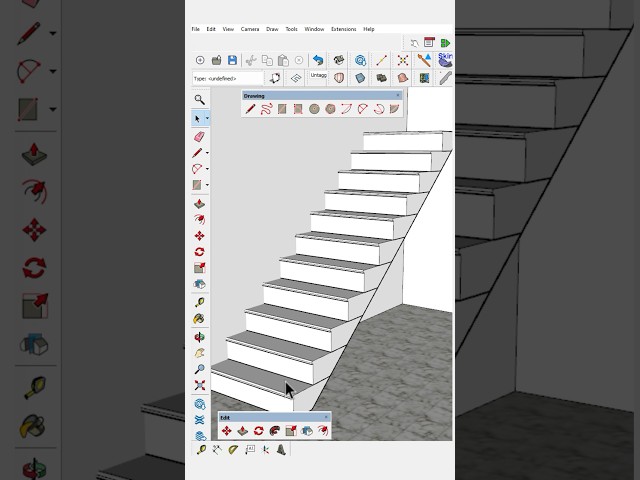This screenshot has height=480, width=640.
Task: Select the Rectangle tool in left toolbar
Action: click(197, 184)
